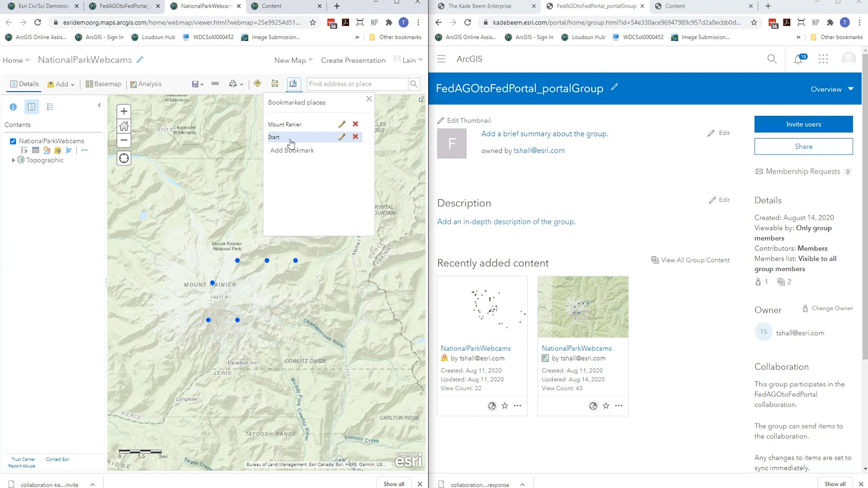Click the map default extent home button
The width and height of the screenshot is (868, 488).
(124, 126)
